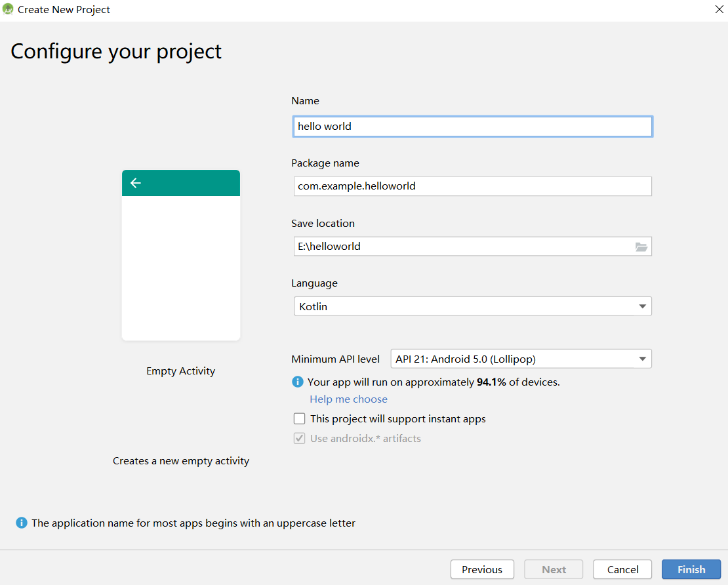This screenshot has width=728, height=585.
Task: Open the Help me choose link
Action: pyautogui.click(x=348, y=399)
